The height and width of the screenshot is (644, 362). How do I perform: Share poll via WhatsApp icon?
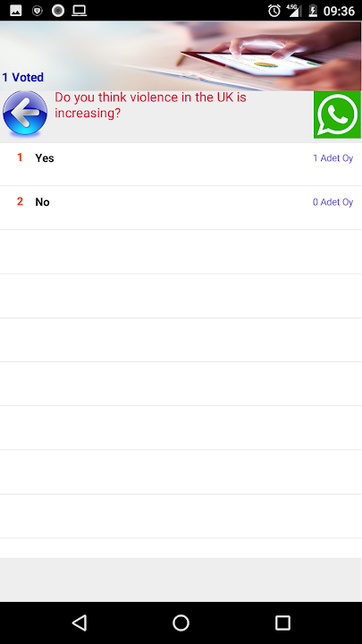pyautogui.click(x=337, y=114)
